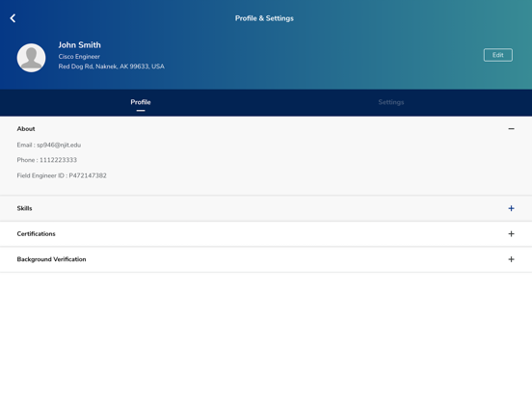Click John Smith's profile avatar

pos(31,58)
